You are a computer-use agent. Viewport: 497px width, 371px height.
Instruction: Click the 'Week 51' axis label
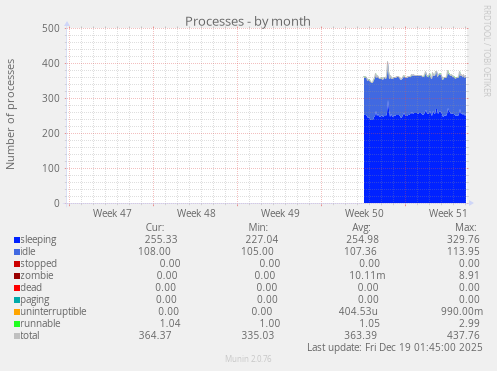pos(448,213)
